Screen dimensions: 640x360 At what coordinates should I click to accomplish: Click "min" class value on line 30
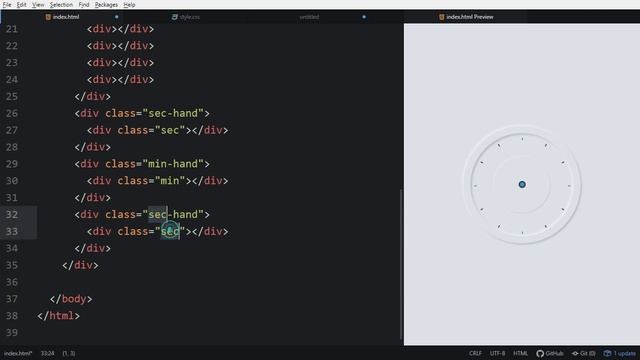point(170,181)
